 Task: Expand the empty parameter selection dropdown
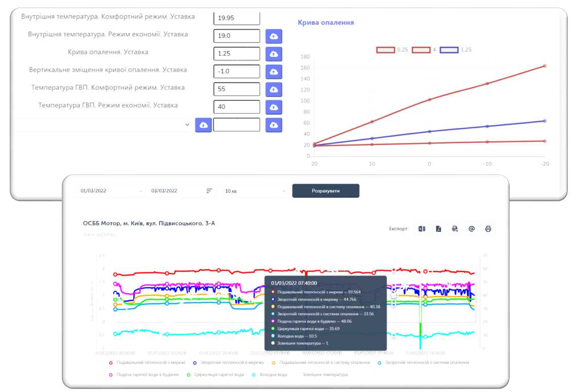pyautogui.click(x=103, y=125)
